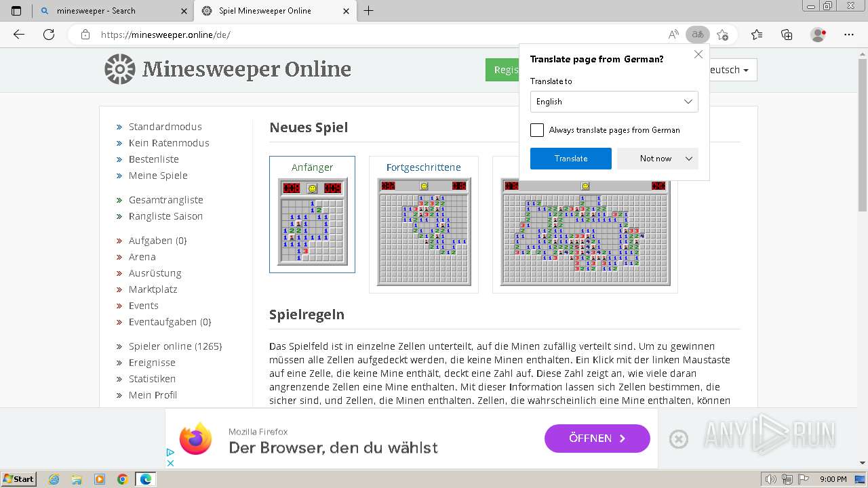Open the Windows Start menu
The width and height of the screenshot is (868, 488).
[19, 479]
